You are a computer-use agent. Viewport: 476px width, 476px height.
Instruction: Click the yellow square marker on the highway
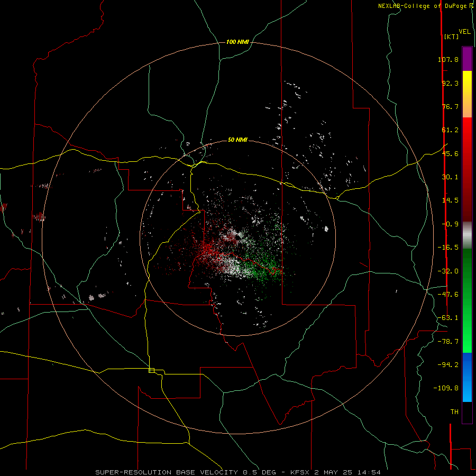(151, 370)
